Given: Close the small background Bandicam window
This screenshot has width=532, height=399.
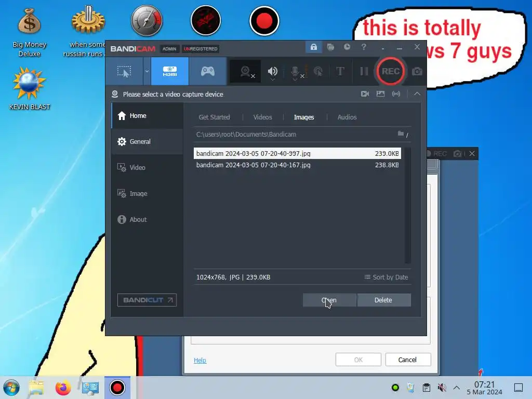Looking at the screenshot, I should click(x=472, y=154).
